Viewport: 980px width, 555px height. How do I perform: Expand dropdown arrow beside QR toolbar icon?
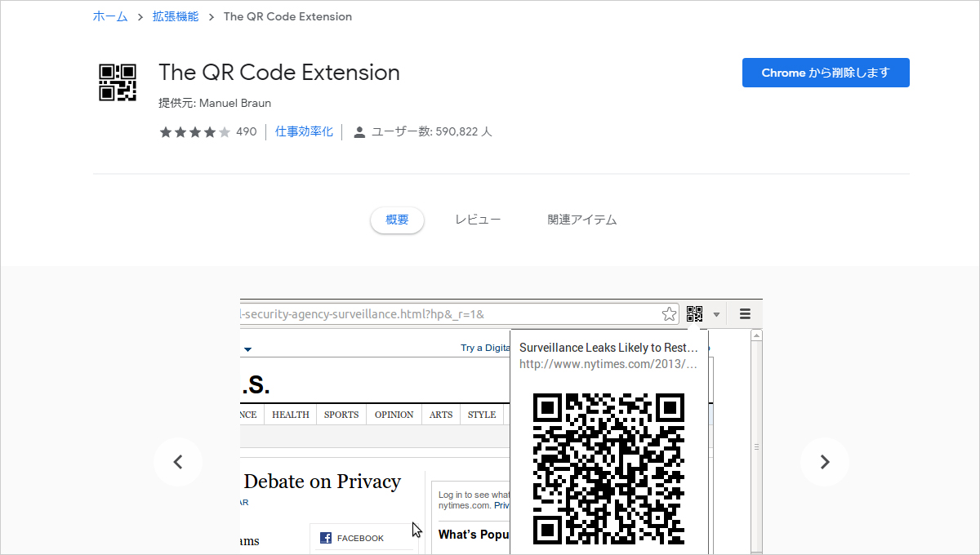[716, 314]
